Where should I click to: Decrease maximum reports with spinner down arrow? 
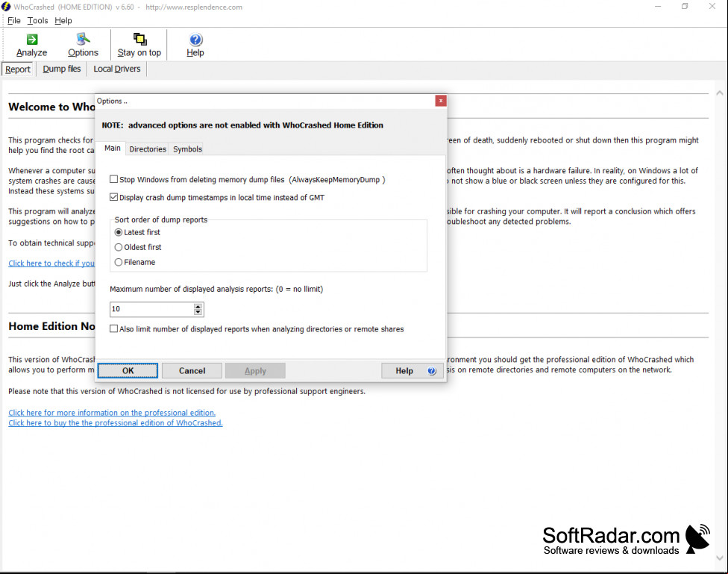(x=198, y=312)
